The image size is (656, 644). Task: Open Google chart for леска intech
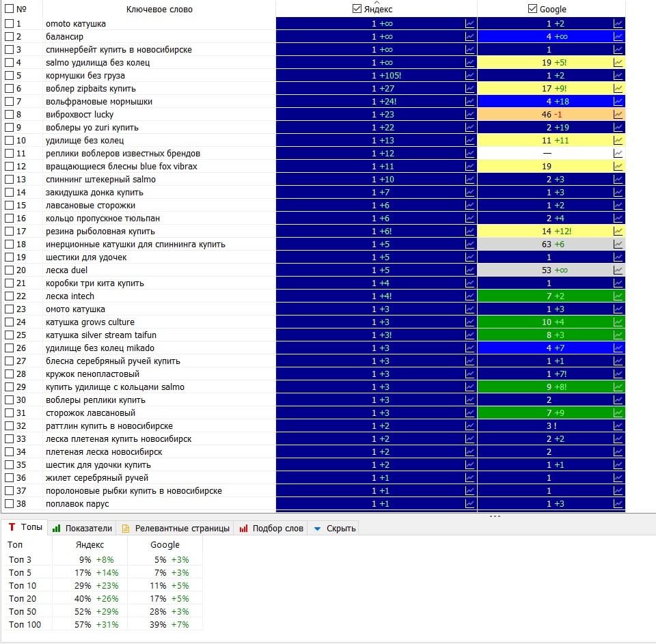618,296
